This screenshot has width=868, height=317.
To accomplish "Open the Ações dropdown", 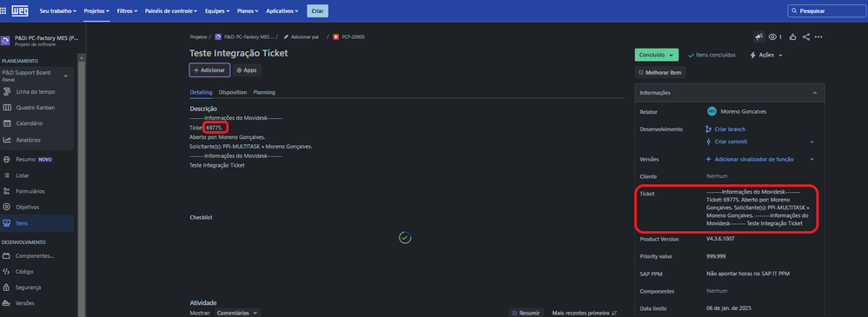I will coord(766,55).
